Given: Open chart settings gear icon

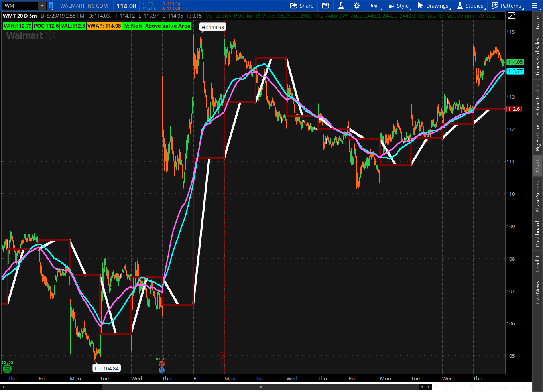Looking at the screenshot, I should click(x=356, y=6).
